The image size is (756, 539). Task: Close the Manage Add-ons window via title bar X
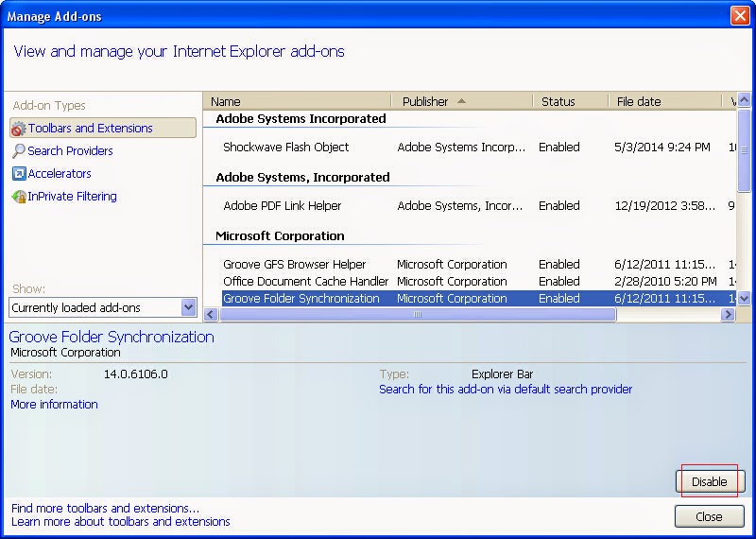(740, 15)
